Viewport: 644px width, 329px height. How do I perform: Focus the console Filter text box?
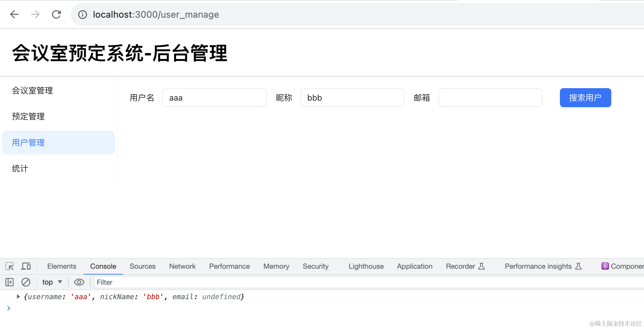(x=360, y=282)
